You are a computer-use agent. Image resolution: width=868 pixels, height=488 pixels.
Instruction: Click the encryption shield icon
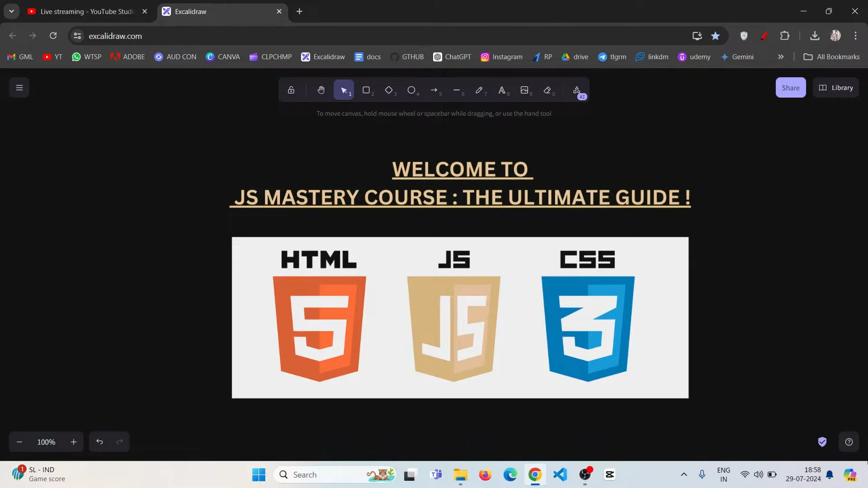coord(822,442)
